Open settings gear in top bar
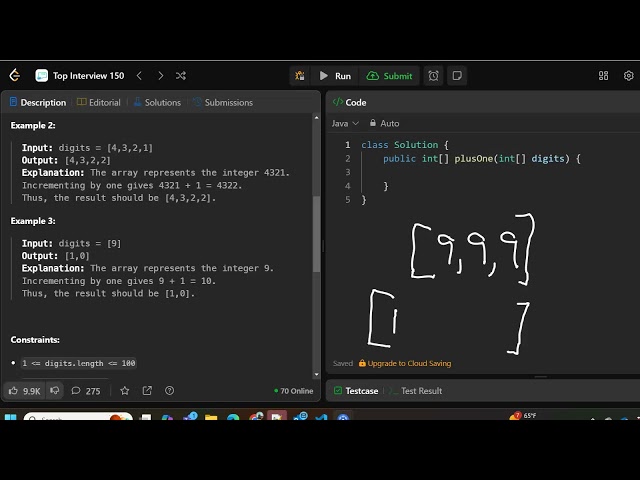640x480 pixels. pyautogui.click(x=629, y=76)
